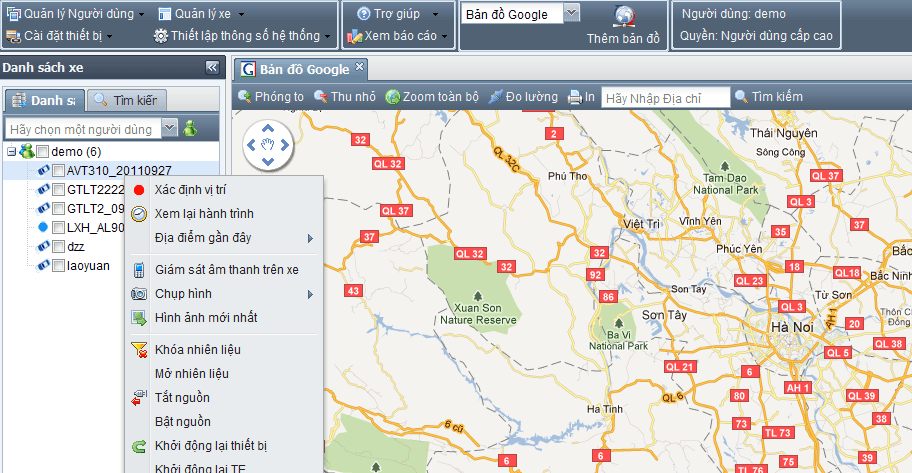Expand the Bản đồ Google map type dropdown
Screen dimensions: 912x473
[572, 13]
